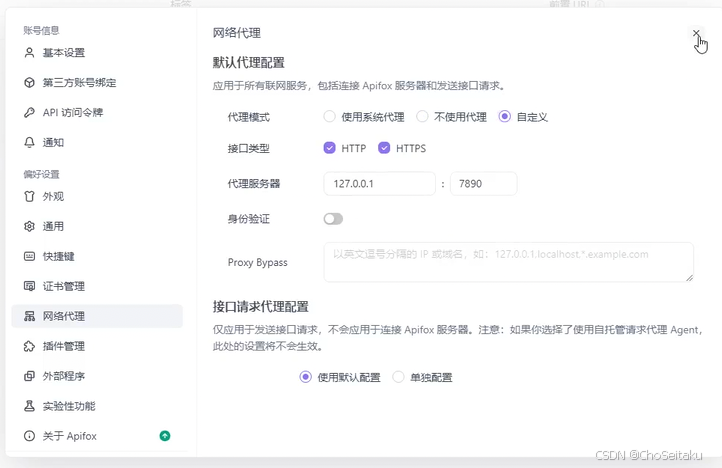Click the copy icon beside 外部程序
This screenshot has width=722, height=468.
(x=29, y=376)
